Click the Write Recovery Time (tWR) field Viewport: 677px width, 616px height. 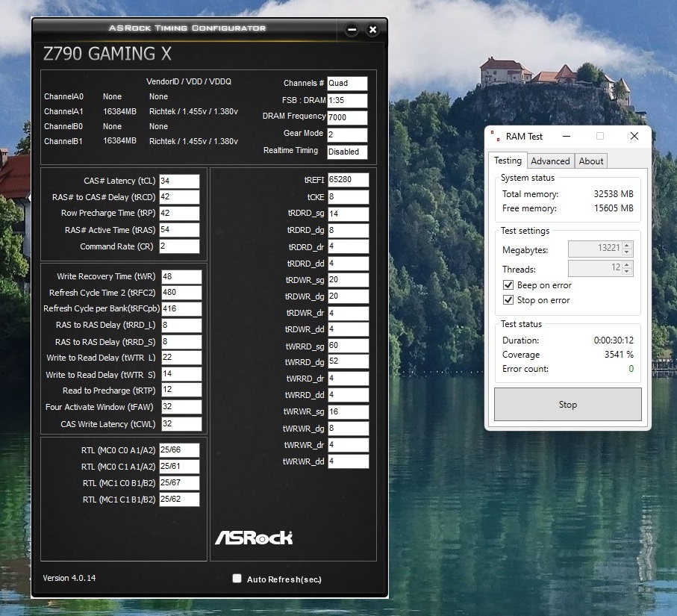coord(181,277)
